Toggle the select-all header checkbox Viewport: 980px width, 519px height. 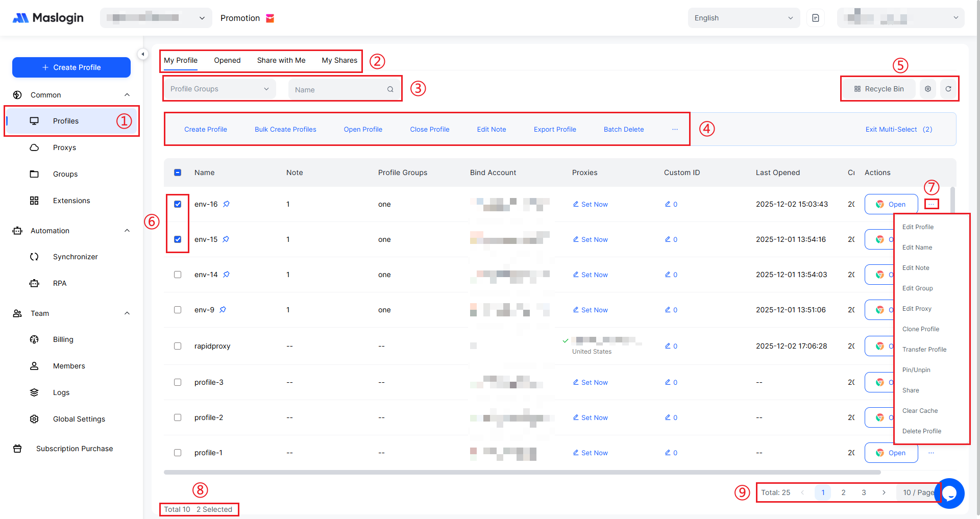click(178, 172)
